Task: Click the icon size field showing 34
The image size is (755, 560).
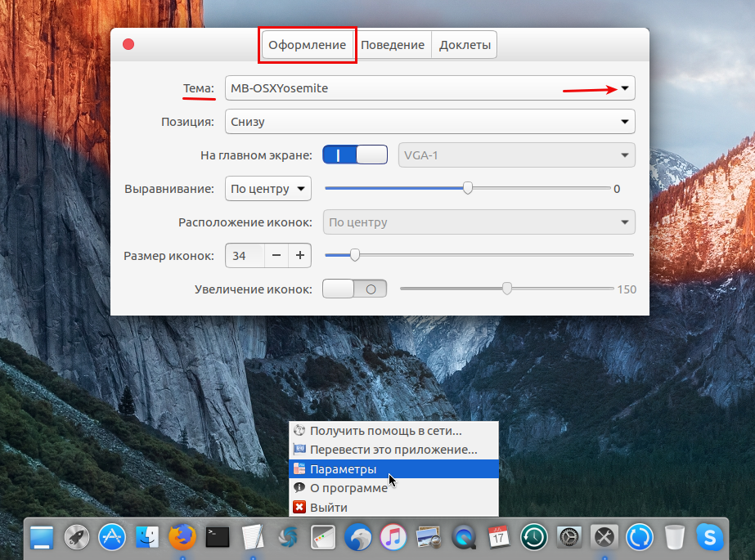Action: tap(245, 255)
